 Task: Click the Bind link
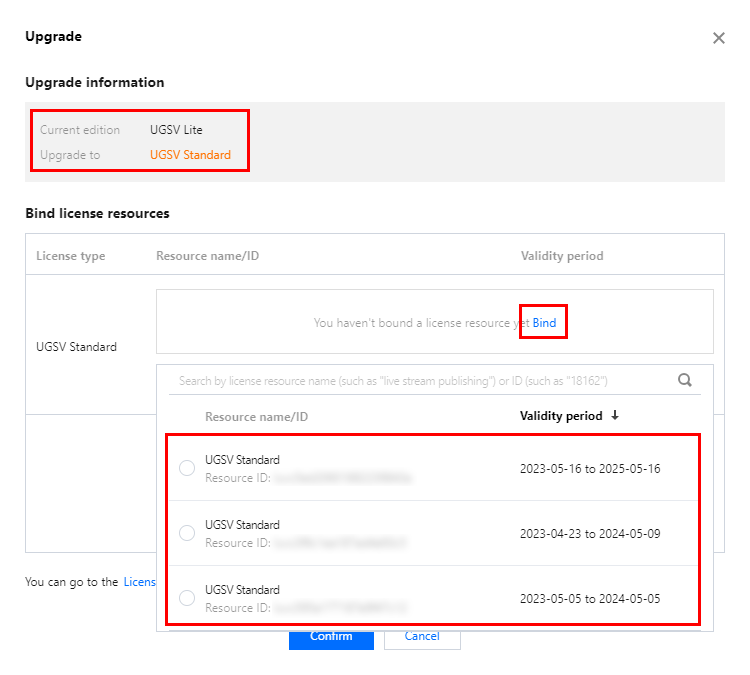click(x=544, y=323)
